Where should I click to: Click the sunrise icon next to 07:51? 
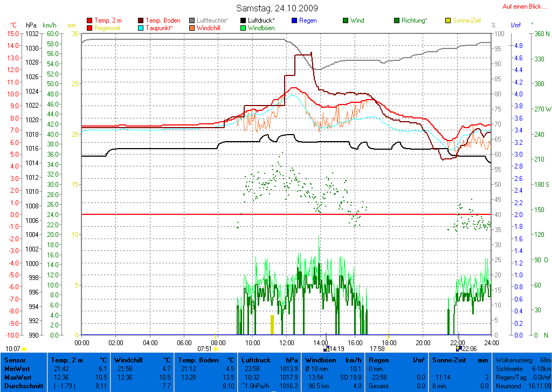coord(216,349)
